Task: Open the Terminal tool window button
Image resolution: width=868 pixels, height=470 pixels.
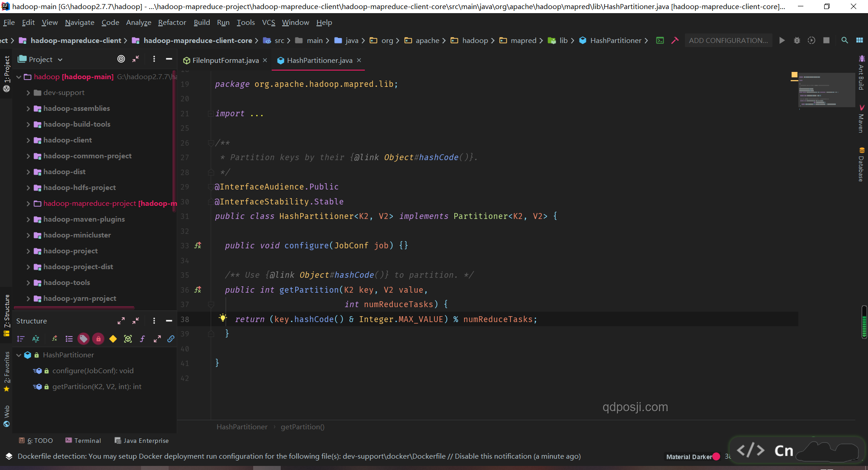Action: pos(83,441)
